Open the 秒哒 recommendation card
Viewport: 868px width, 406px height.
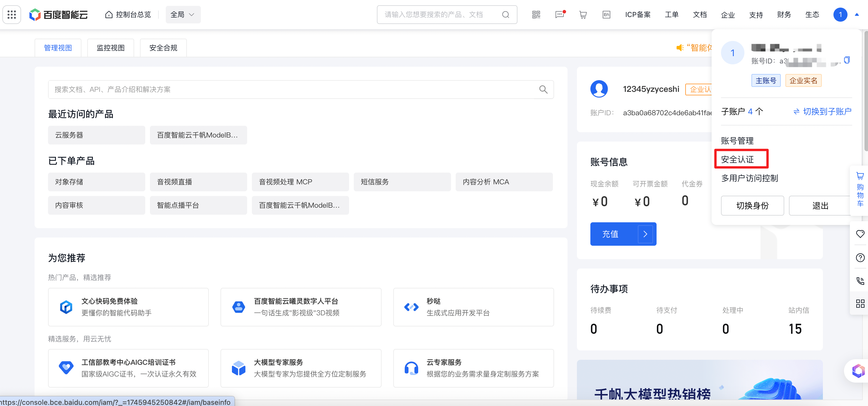click(x=474, y=307)
